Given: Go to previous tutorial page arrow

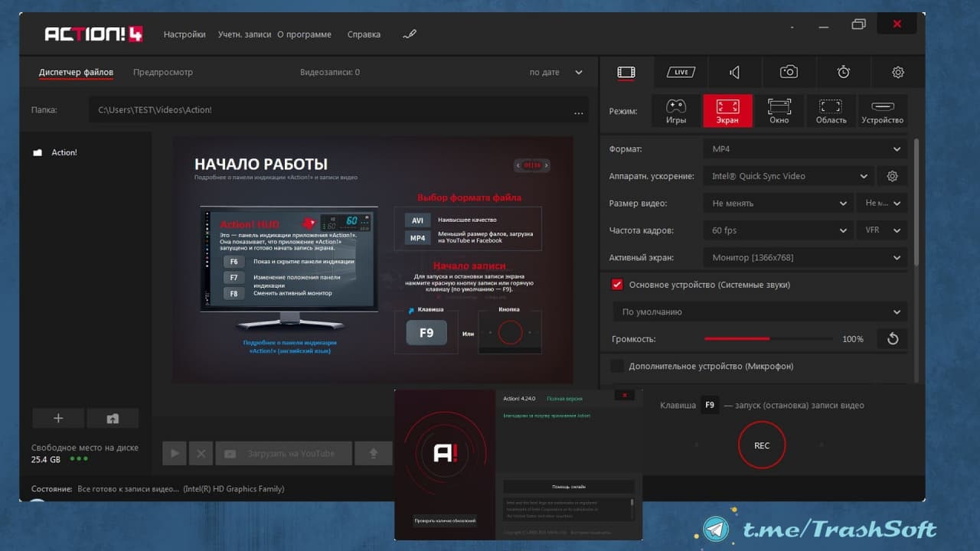Looking at the screenshot, I should click(x=518, y=165).
